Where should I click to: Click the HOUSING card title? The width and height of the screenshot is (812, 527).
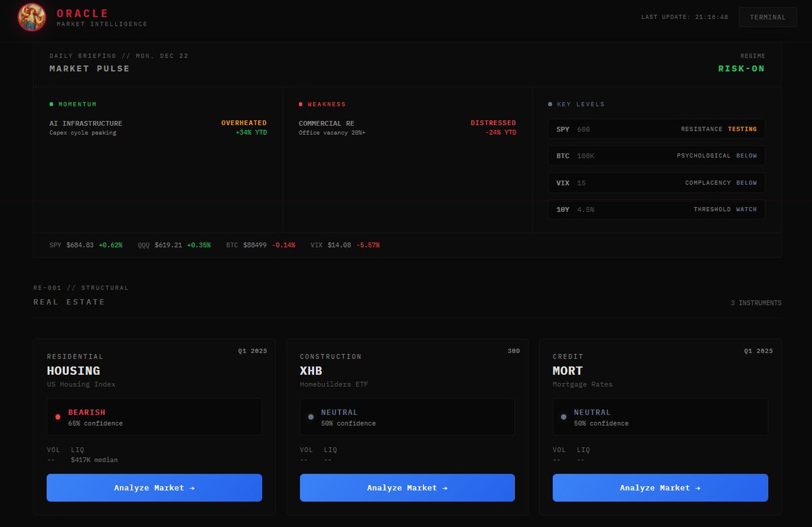click(73, 371)
